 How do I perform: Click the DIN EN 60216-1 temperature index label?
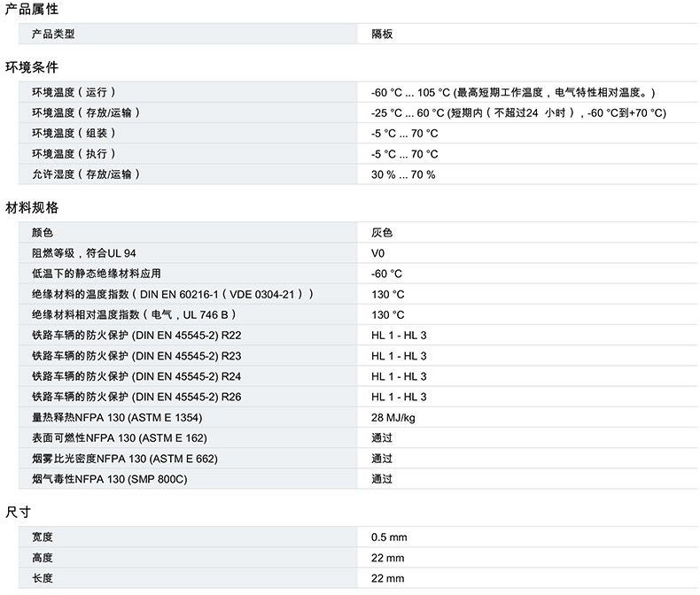(173, 294)
